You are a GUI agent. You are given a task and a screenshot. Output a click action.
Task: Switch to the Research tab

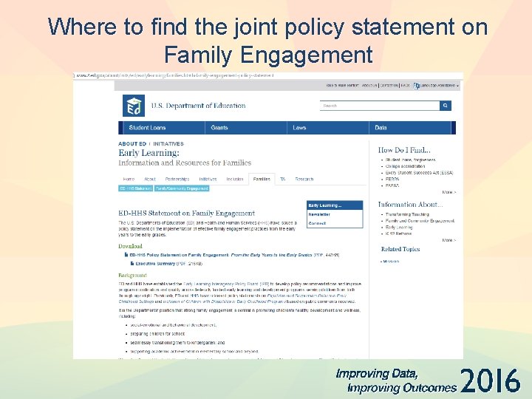304,179
